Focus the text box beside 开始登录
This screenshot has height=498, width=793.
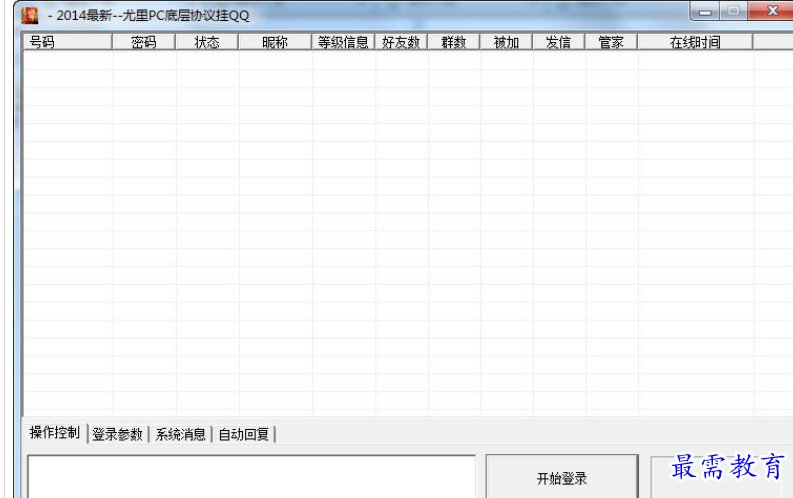pos(251,476)
